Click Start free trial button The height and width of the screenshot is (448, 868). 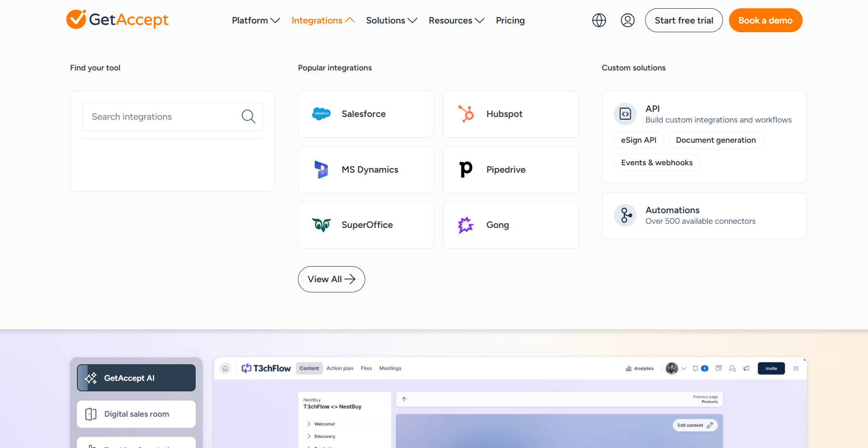point(684,20)
